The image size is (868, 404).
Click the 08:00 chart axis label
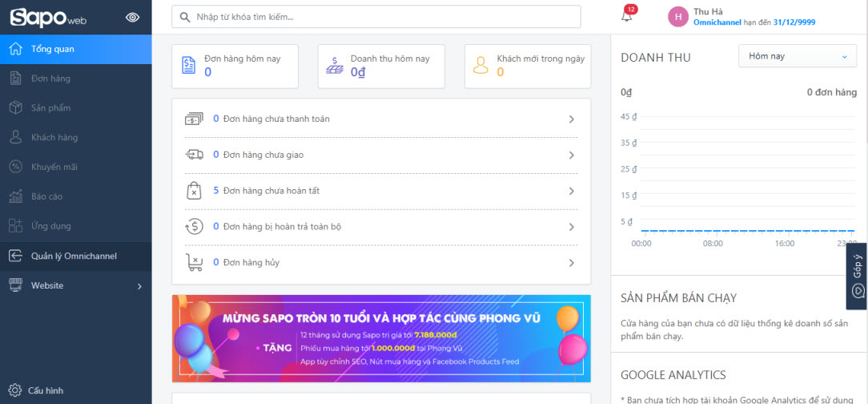[713, 244]
